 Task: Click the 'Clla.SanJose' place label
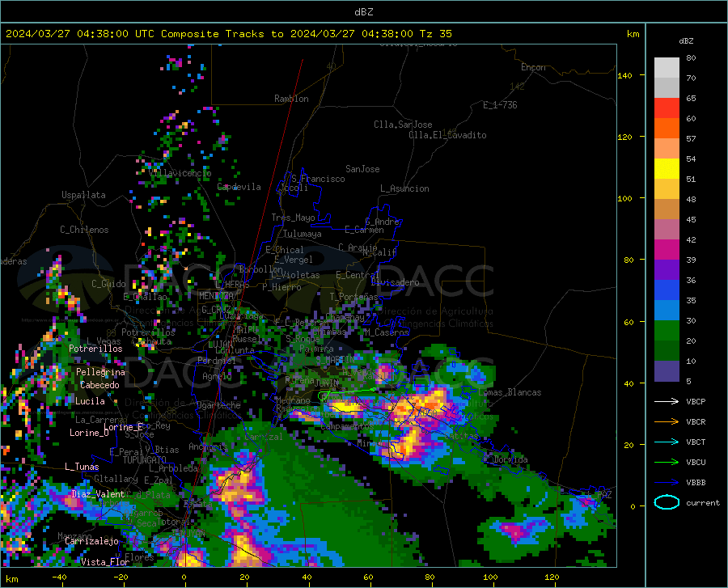403,125
